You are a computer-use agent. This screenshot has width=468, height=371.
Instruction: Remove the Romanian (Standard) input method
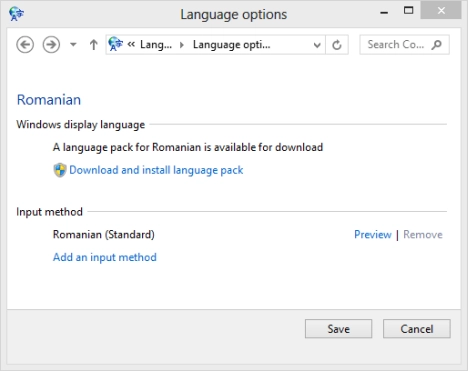423,234
